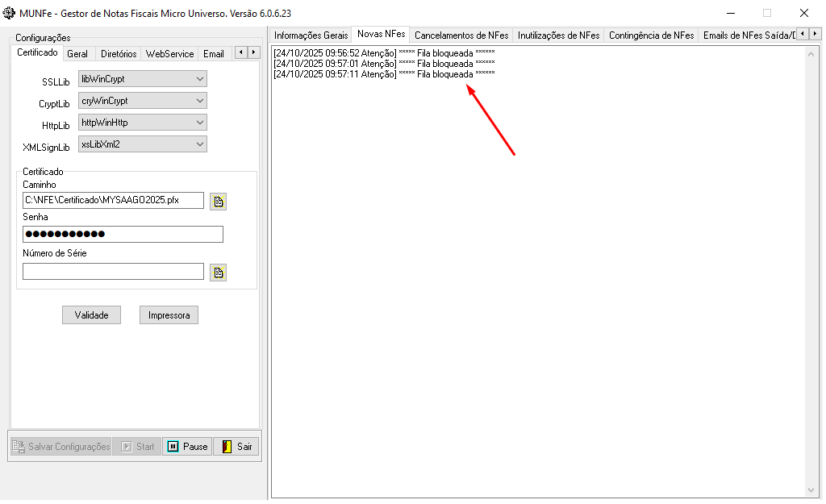
Task: Open the Impressora button
Action: tap(169, 315)
